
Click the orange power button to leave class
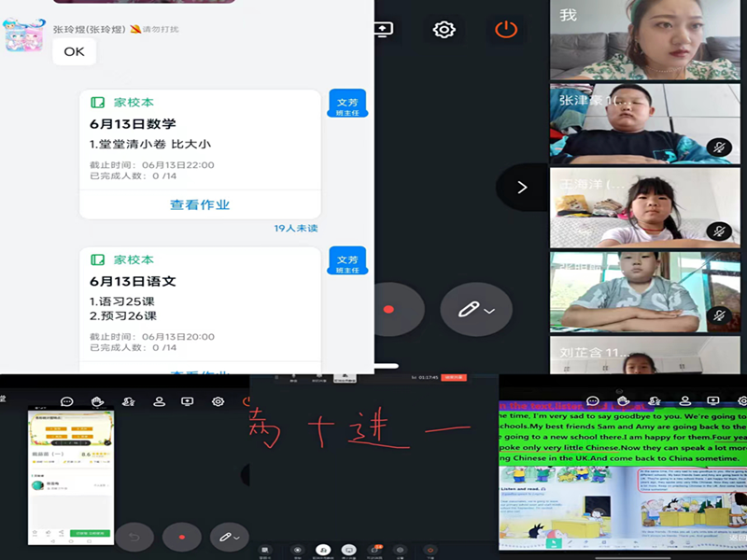(x=506, y=30)
